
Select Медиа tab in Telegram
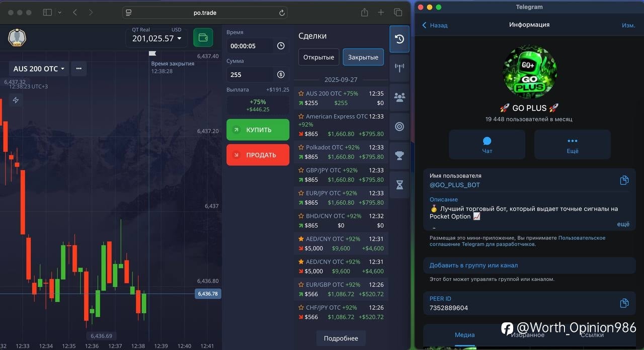464,334
